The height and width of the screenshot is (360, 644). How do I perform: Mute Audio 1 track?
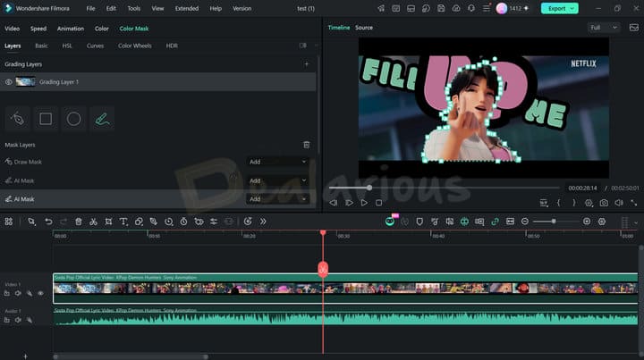(x=18, y=320)
